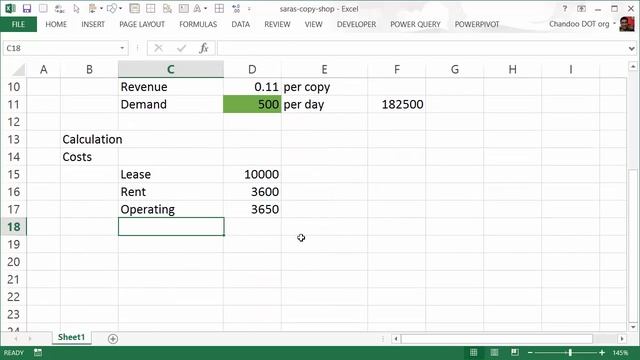640x360 pixels.
Task: Click the arrow pointer Select Objects icon
Action: 76,9
